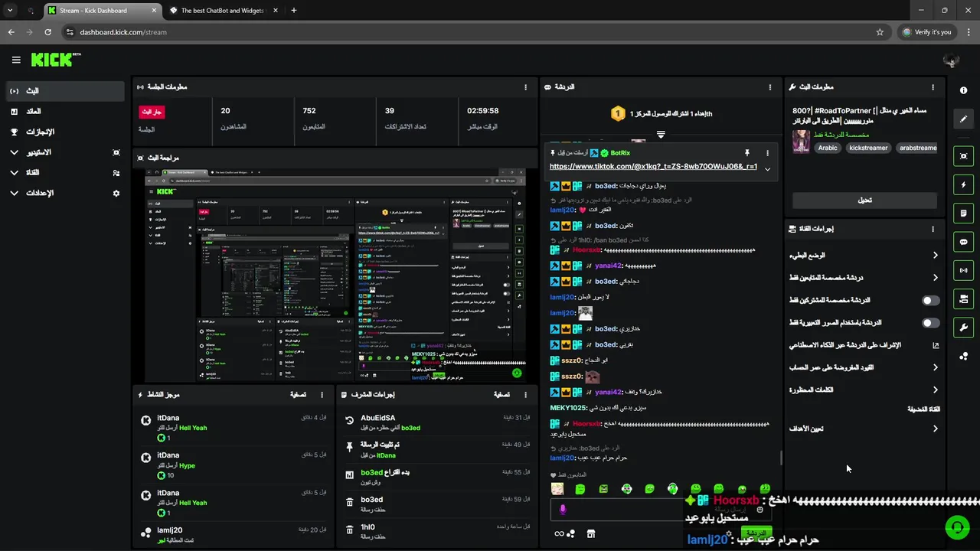980x551 pixels.
Task: Open the info icon in the right sidebar
Action: 963,90
